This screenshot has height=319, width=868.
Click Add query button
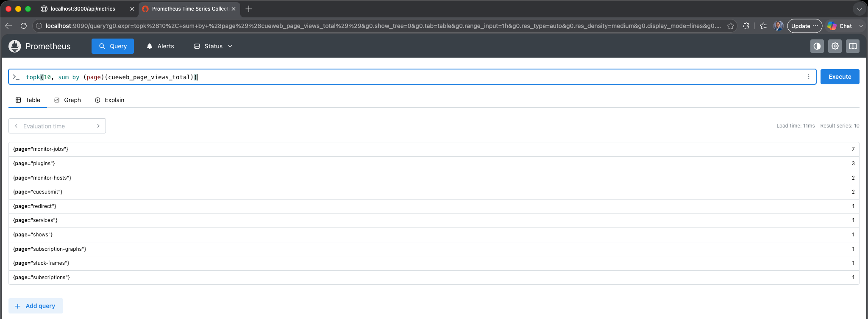(36, 306)
